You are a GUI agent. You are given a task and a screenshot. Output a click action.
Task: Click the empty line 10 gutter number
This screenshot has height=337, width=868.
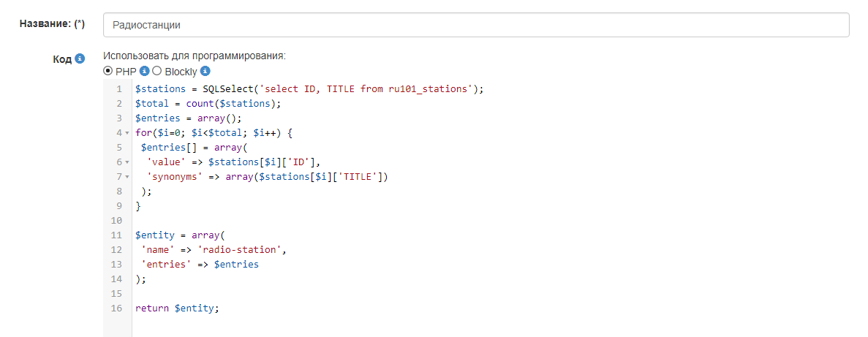point(116,221)
